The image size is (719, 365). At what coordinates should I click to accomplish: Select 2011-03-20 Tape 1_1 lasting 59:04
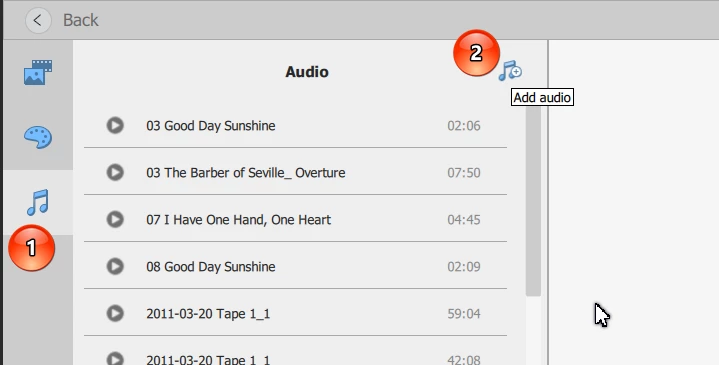(295, 313)
